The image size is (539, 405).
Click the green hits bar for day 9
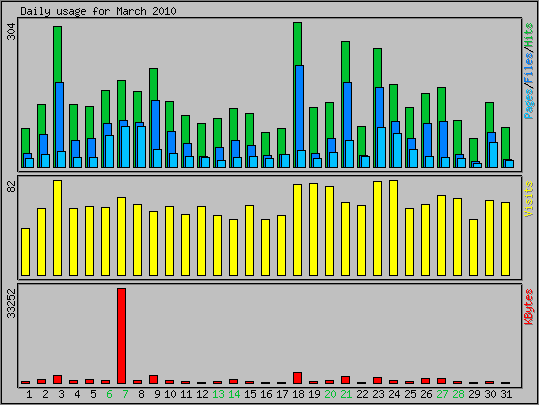coord(153,84)
